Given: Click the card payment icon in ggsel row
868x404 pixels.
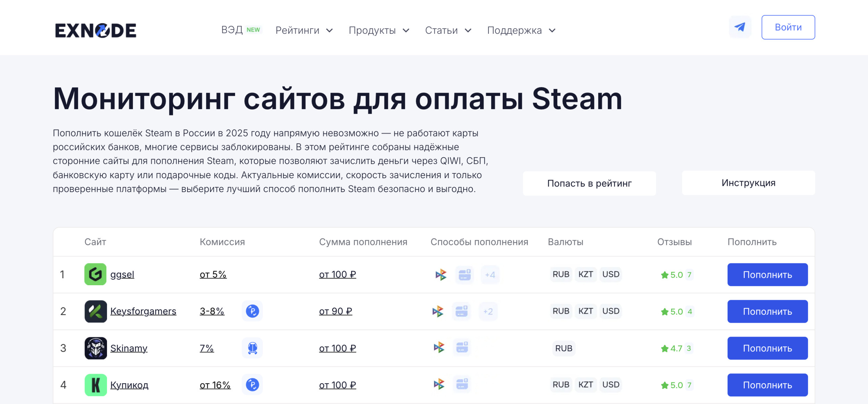Looking at the screenshot, I should pyautogui.click(x=465, y=275).
